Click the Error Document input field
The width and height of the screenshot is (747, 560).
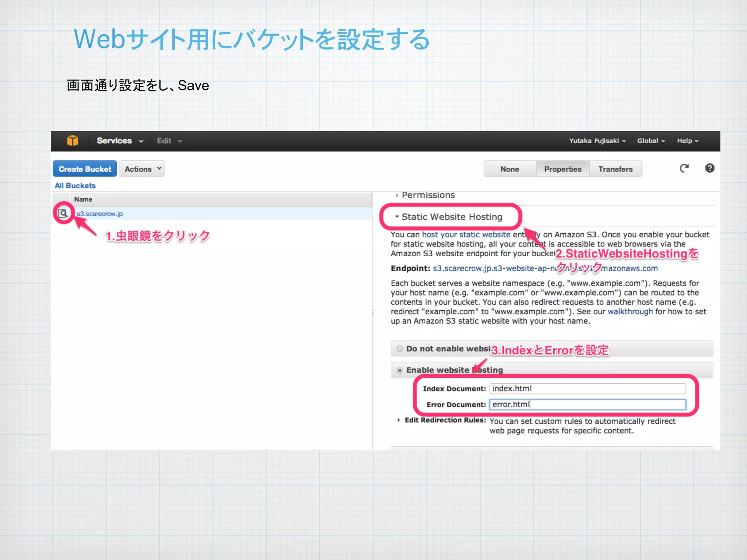[x=587, y=404]
